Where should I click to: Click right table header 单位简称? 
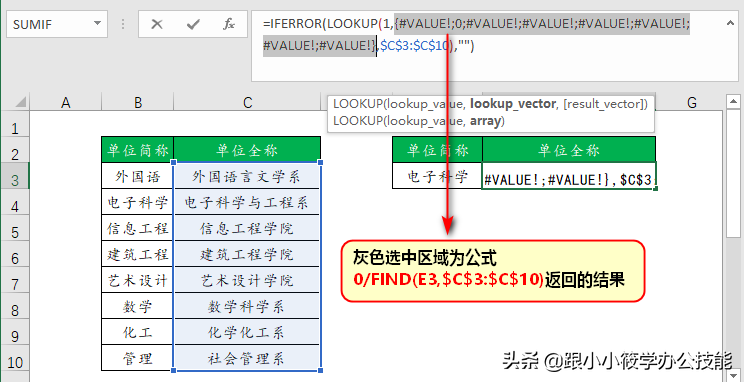[437, 150]
